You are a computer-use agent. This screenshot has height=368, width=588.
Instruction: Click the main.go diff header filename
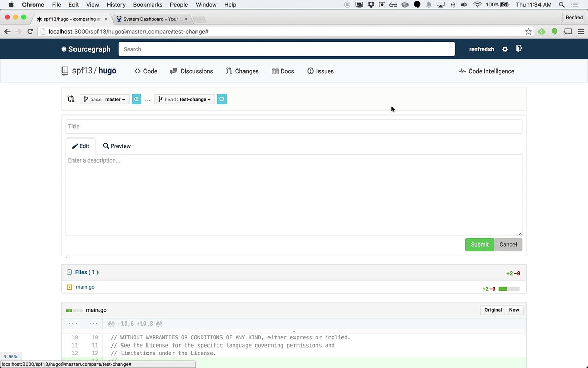96,310
